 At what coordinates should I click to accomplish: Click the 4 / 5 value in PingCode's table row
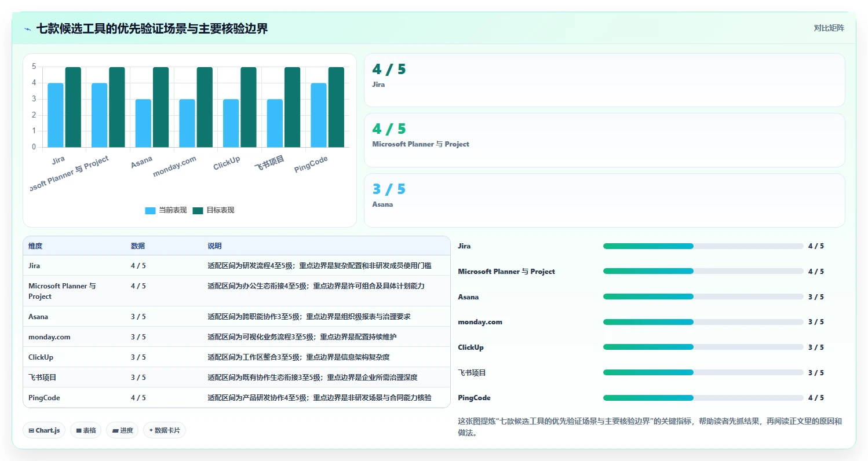tap(138, 398)
